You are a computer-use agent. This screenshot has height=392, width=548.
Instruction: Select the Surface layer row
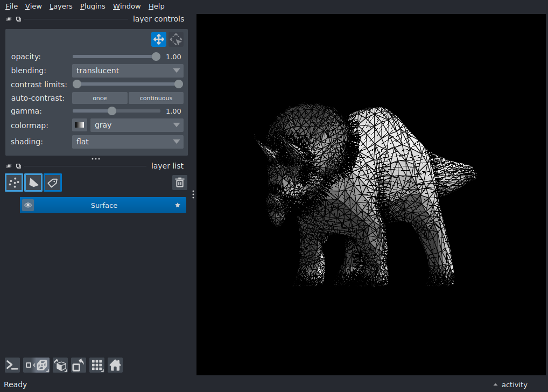tap(103, 205)
